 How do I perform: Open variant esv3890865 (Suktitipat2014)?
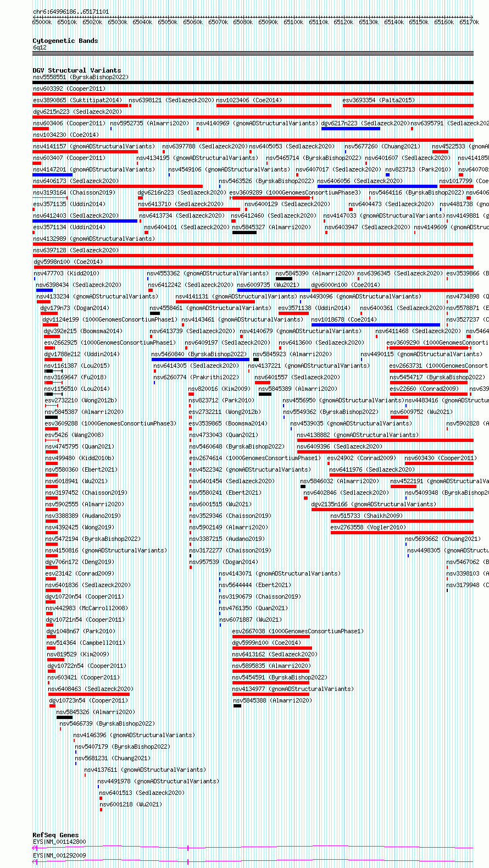coord(77,100)
